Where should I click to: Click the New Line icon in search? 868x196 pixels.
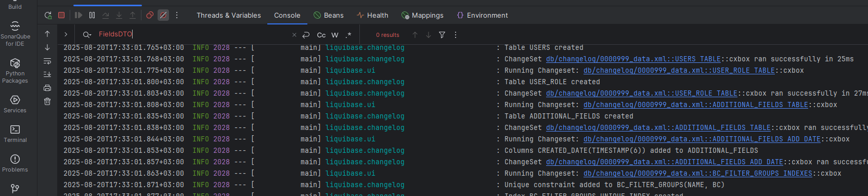click(306, 35)
